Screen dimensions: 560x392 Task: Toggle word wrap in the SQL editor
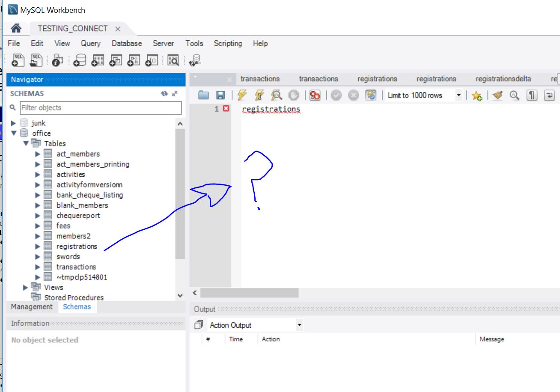[x=548, y=95]
